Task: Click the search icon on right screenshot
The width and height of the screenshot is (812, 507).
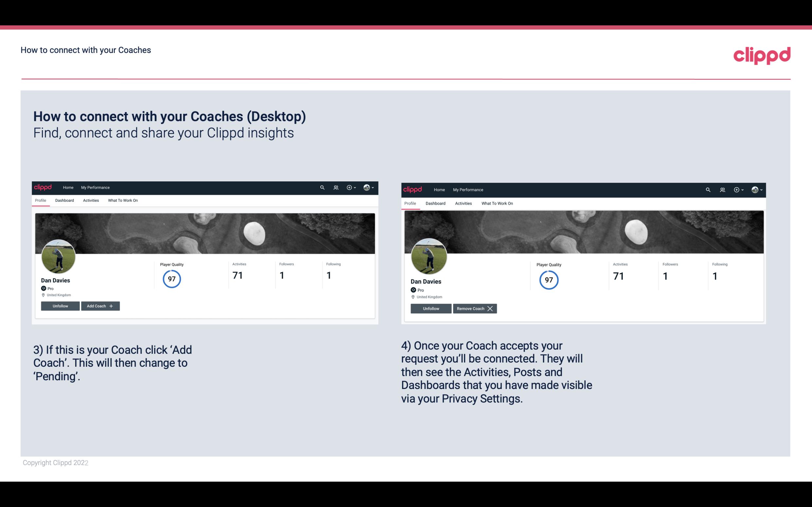Action: pyautogui.click(x=708, y=189)
